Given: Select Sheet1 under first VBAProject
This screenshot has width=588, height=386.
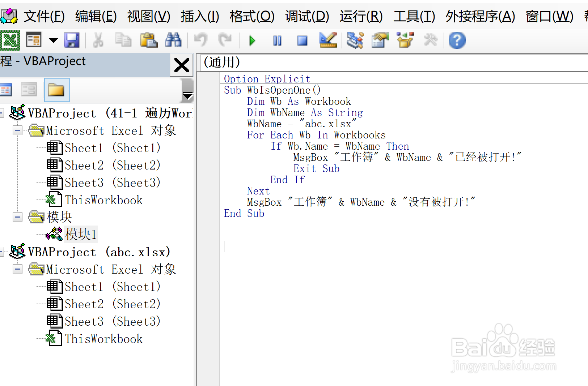Looking at the screenshot, I should coord(112,148).
